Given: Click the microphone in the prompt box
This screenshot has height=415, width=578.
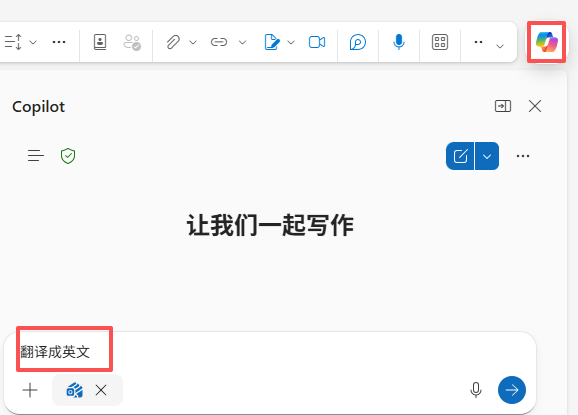Looking at the screenshot, I should click(x=476, y=390).
